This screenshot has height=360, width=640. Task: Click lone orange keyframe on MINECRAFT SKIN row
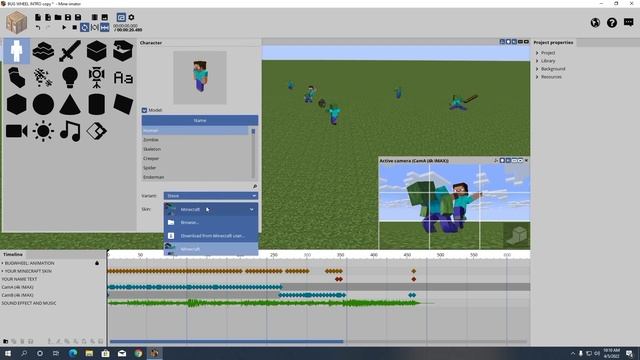pyautogui.click(x=413, y=271)
